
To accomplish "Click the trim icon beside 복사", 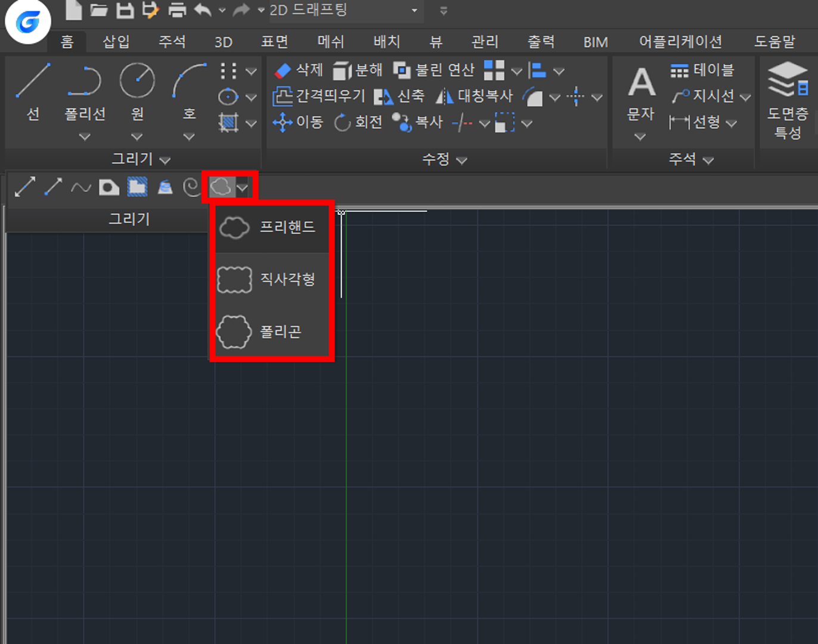I will [463, 123].
